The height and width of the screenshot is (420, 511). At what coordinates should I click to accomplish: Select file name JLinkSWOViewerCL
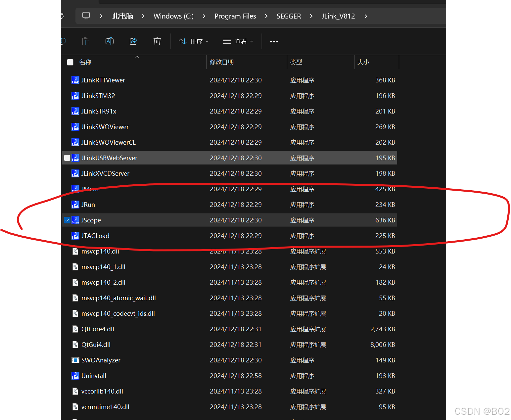(109, 142)
